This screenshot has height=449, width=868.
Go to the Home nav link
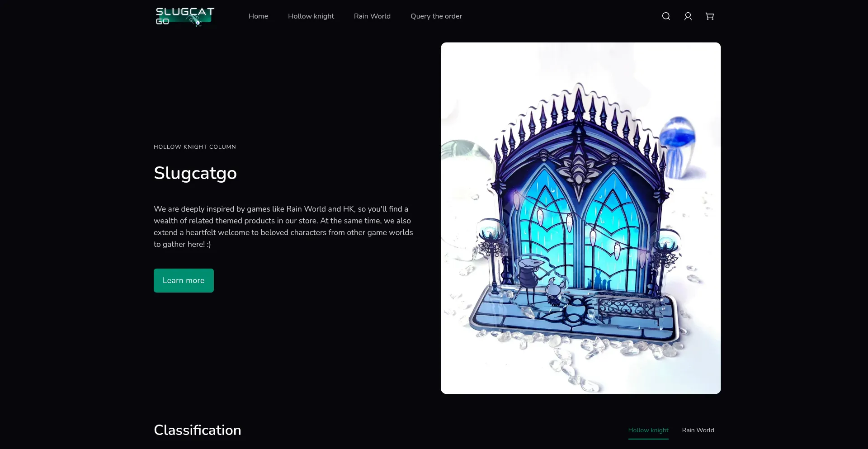click(258, 16)
